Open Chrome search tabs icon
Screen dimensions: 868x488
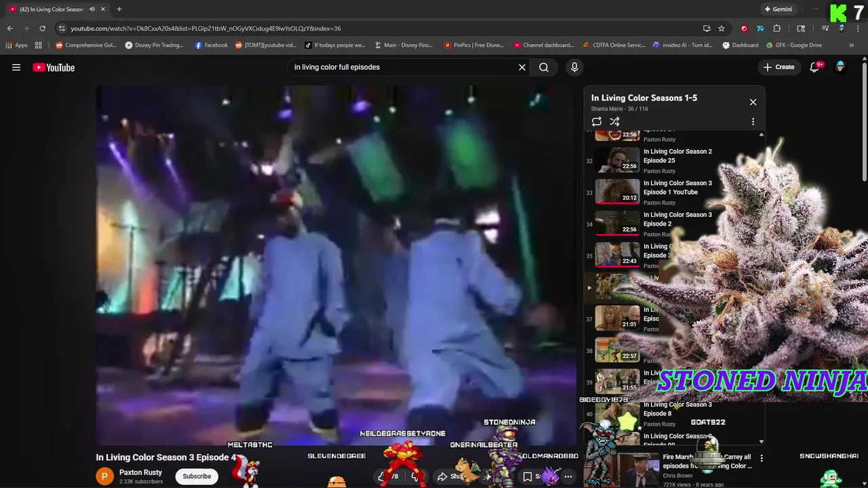click(x=802, y=28)
